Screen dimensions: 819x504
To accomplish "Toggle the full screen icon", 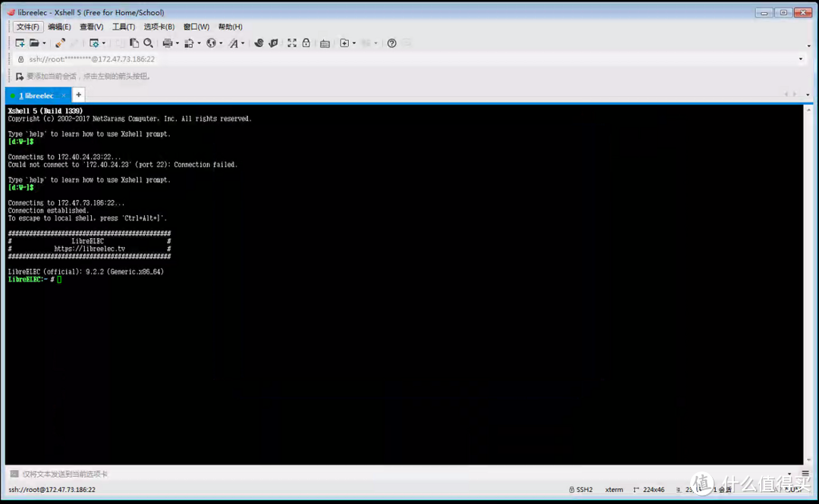I will (292, 43).
